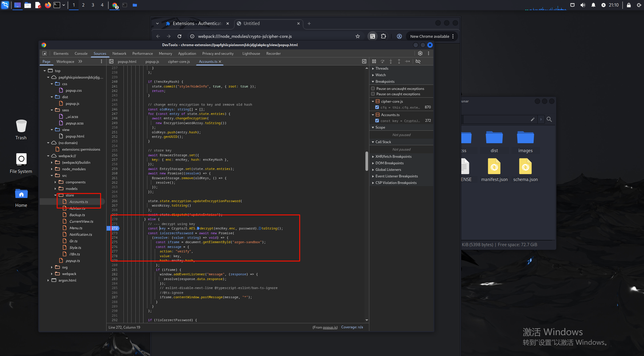Toggle the debugger sidebar icon
Image resolution: width=644 pixels, height=356 pixels.
point(364,61)
